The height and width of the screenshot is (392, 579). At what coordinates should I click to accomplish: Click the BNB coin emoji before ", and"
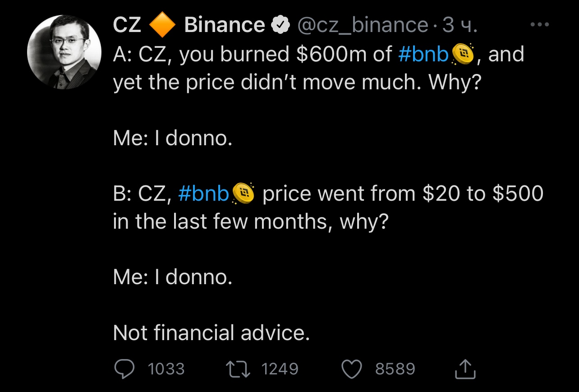pos(461,54)
